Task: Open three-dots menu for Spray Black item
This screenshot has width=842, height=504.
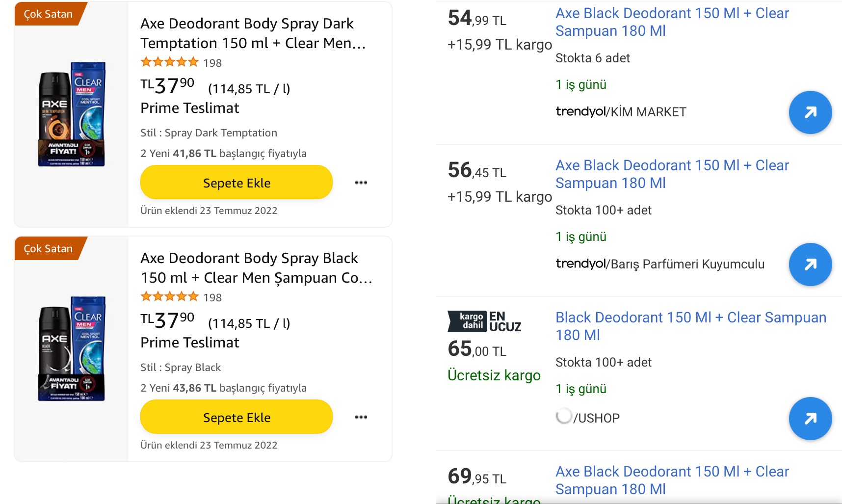Action: pyautogui.click(x=361, y=417)
